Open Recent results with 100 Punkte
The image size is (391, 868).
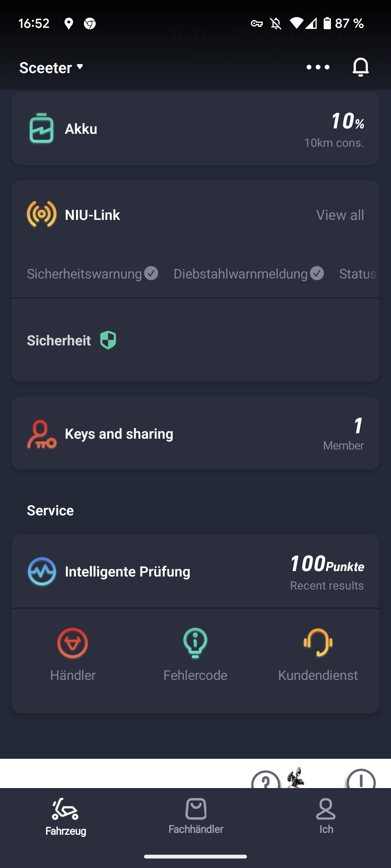click(x=327, y=572)
